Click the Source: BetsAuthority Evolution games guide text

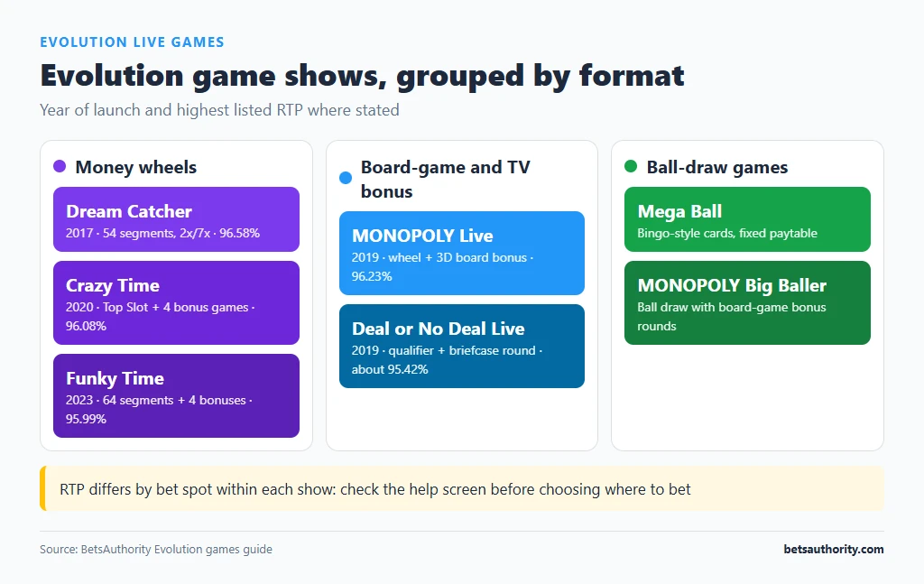click(x=156, y=549)
